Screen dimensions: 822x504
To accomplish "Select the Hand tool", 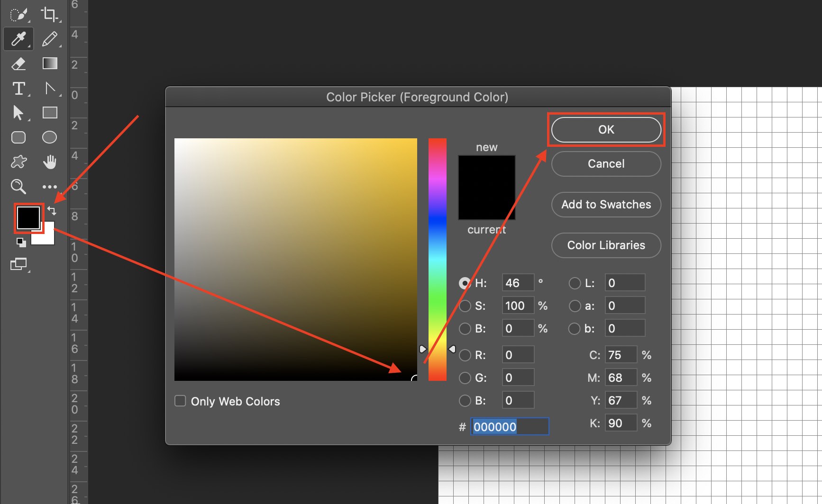I will click(x=49, y=162).
